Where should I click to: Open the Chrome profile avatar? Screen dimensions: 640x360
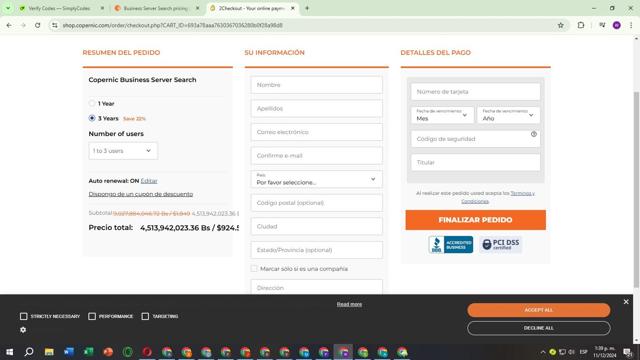coord(617,25)
